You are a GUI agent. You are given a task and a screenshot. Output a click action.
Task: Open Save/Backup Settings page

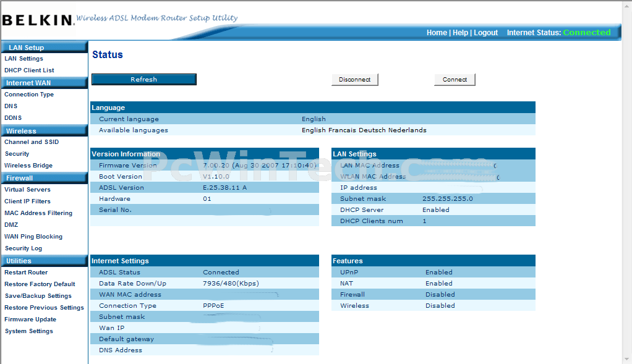(x=38, y=295)
